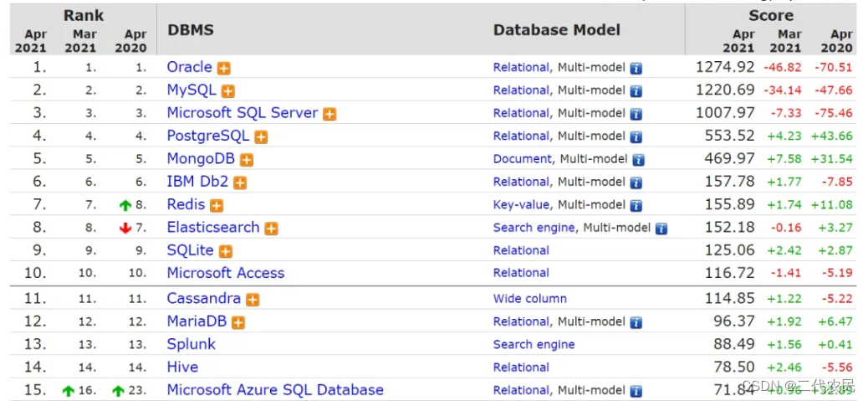Click the plus icon beside MySQL
This screenshot has width=868, height=401.
228,91
